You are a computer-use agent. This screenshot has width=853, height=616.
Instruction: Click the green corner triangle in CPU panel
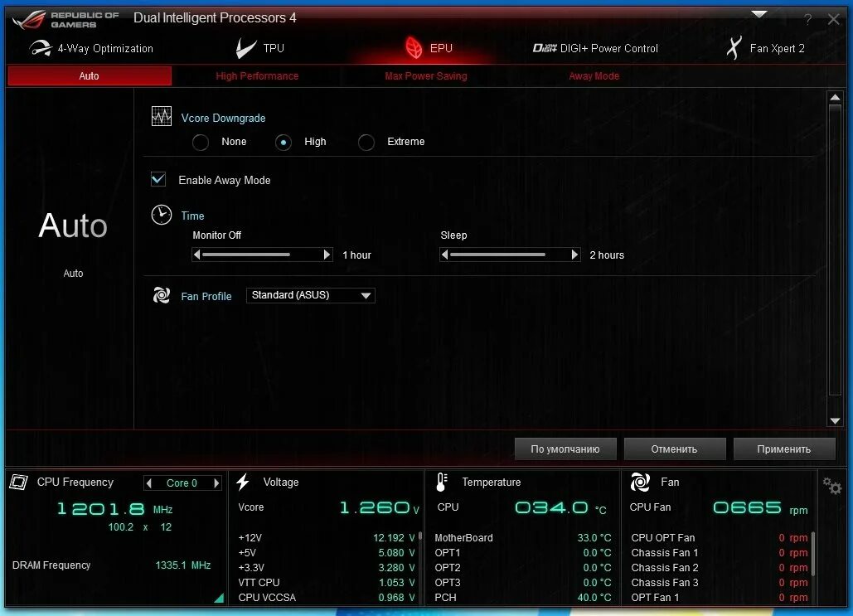(x=219, y=598)
